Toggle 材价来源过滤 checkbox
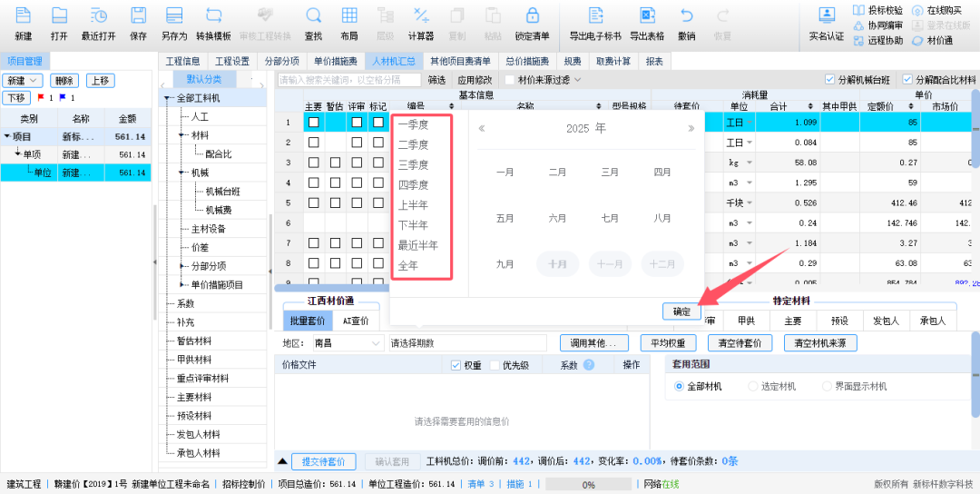This screenshot has width=980, height=494. click(x=509, y=79)
